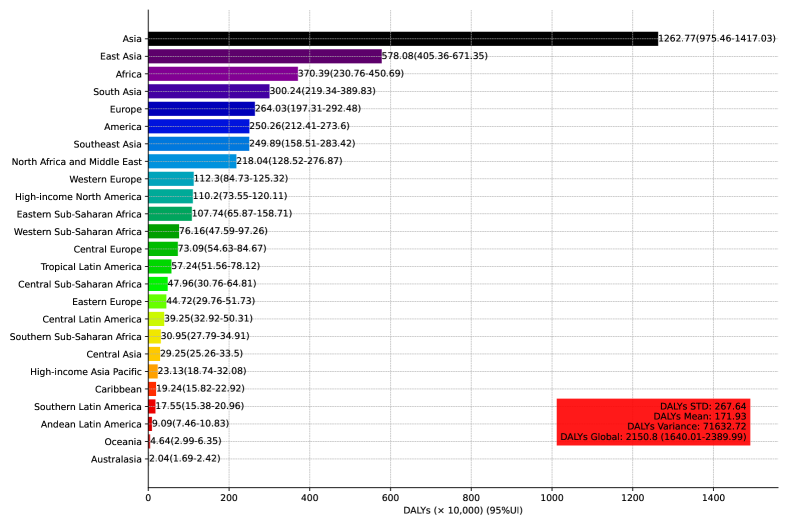Click the 'Eastern Europe' row label
789x526 pixels.
(x=107, y=302)
